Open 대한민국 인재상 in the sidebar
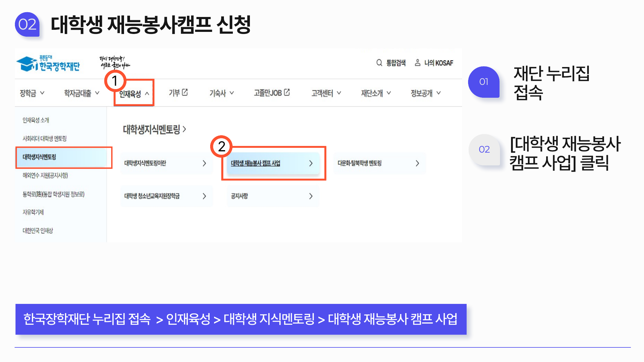This screenshot has height=362, width=644. 38,231
